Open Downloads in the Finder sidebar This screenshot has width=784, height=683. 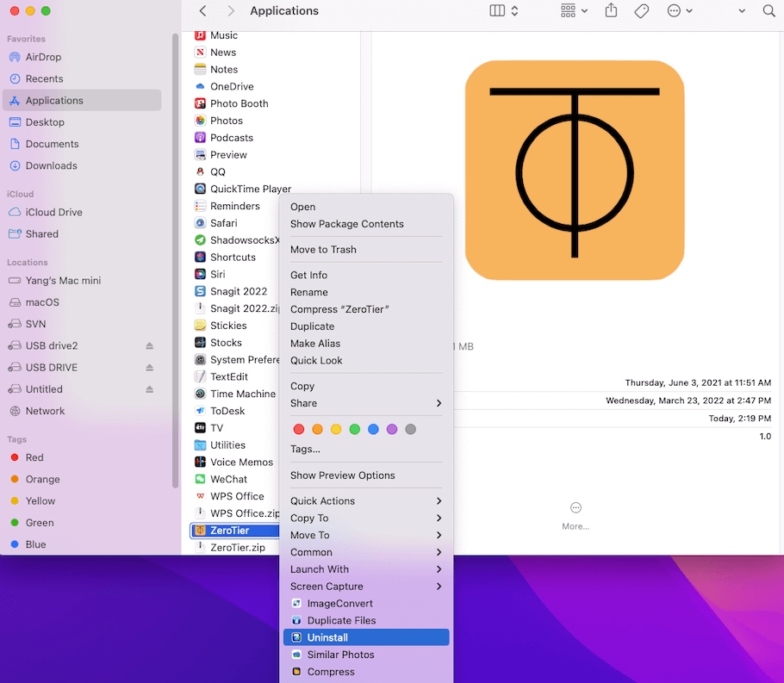51,165
